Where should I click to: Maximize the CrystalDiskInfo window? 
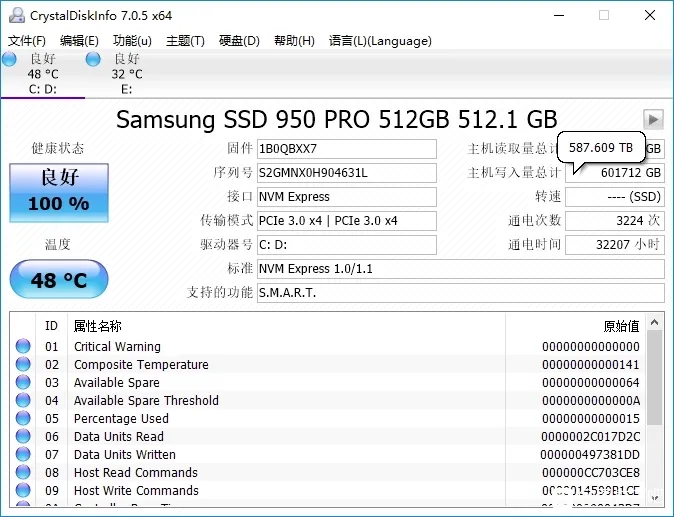604,15
